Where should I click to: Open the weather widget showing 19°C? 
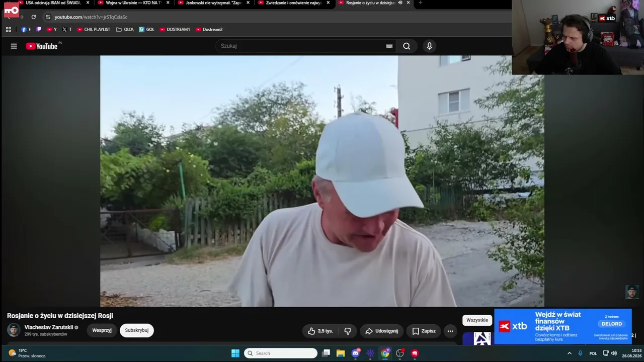[x=27, y=353]
